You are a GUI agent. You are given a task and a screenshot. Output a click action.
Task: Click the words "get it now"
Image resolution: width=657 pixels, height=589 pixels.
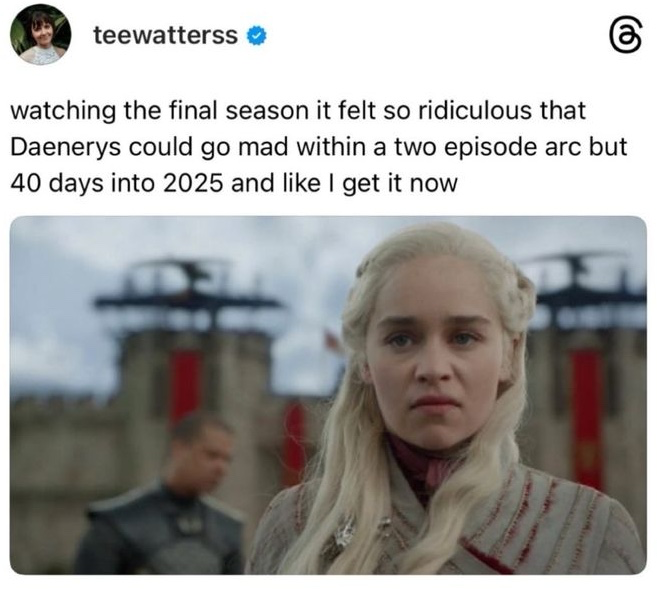400,184
